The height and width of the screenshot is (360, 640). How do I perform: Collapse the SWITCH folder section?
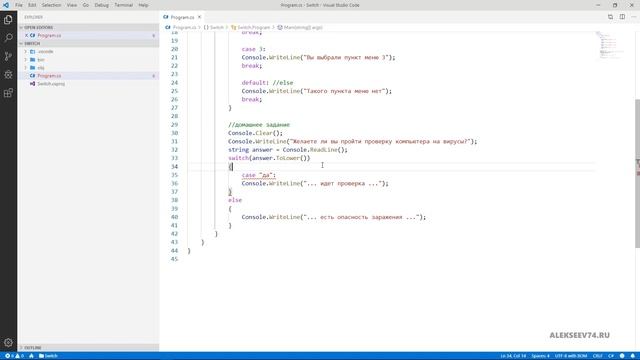point(88,43)
